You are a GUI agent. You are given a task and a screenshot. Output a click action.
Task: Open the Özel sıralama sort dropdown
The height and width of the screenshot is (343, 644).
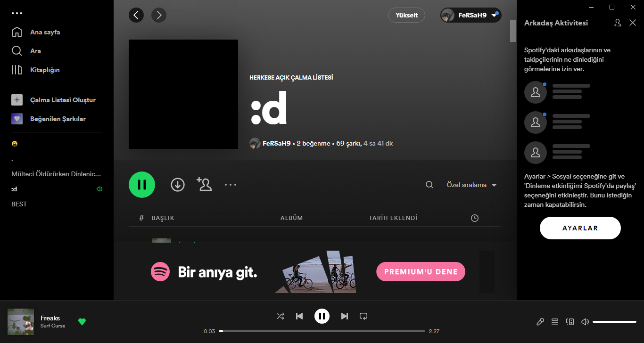pyautogui.click(x=472, y=185)
